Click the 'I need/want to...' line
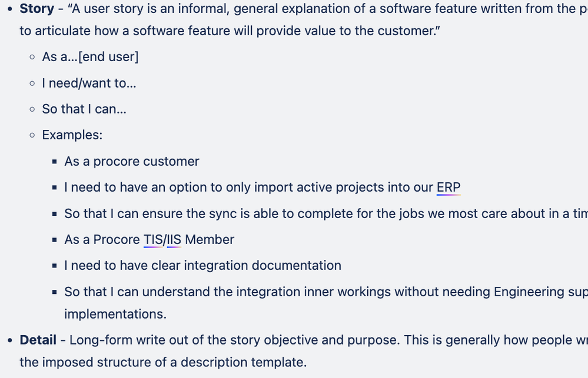This screenshot has height=378, width=588. point(89,83)
